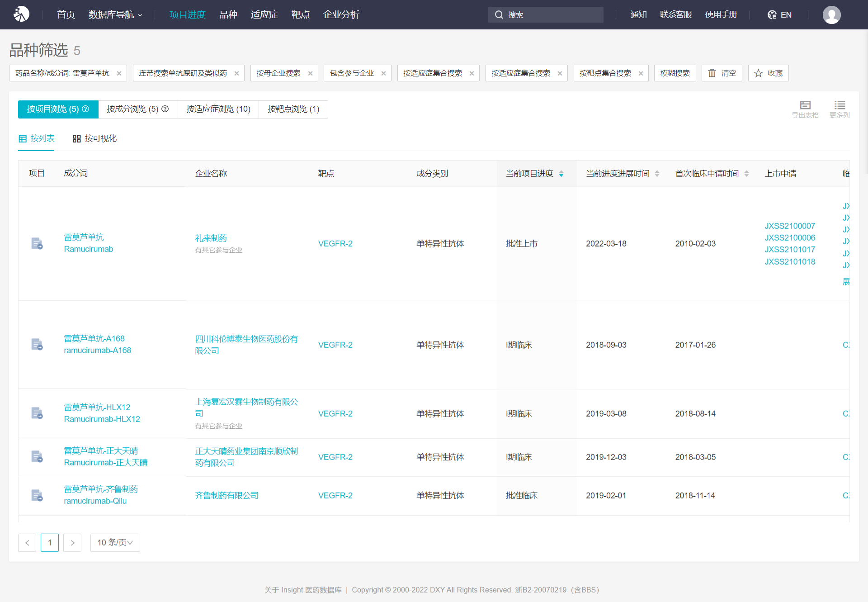Open 企业分析 in top navigation
The image size is (868, 602).
coord(341,15)
